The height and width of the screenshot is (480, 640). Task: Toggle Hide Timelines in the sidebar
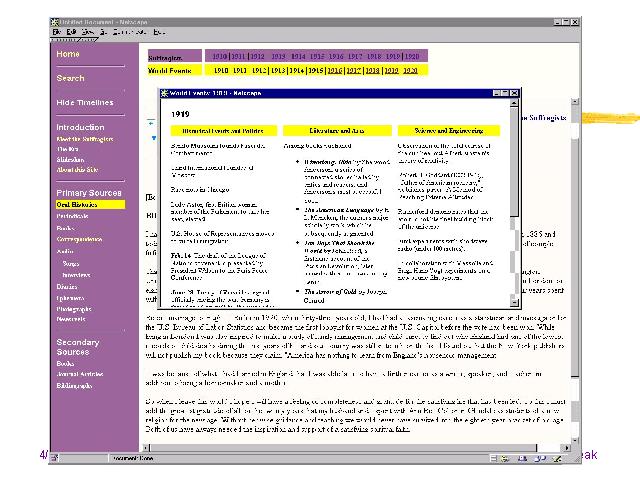click(x=85, y=102)
